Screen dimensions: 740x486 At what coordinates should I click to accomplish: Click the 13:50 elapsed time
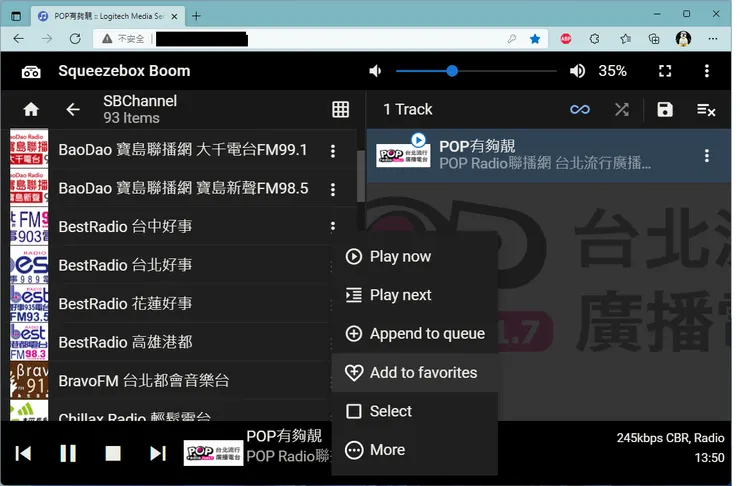709,458
